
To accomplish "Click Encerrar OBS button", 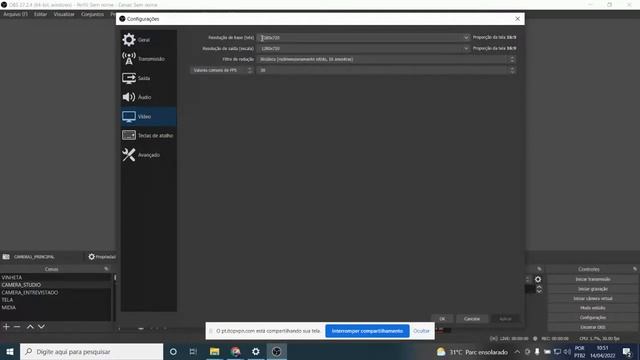I will coord(593,327).
